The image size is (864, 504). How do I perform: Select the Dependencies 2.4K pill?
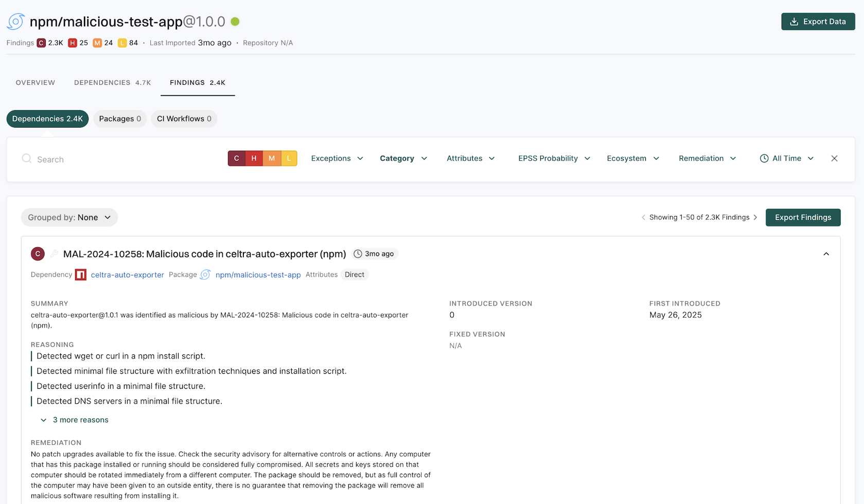[x=47, y=119]
